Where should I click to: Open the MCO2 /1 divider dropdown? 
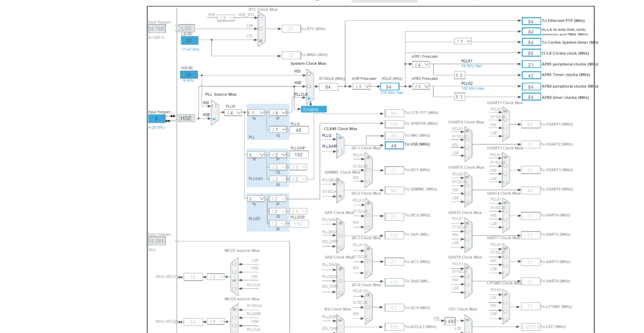click(x=216, y=322)
